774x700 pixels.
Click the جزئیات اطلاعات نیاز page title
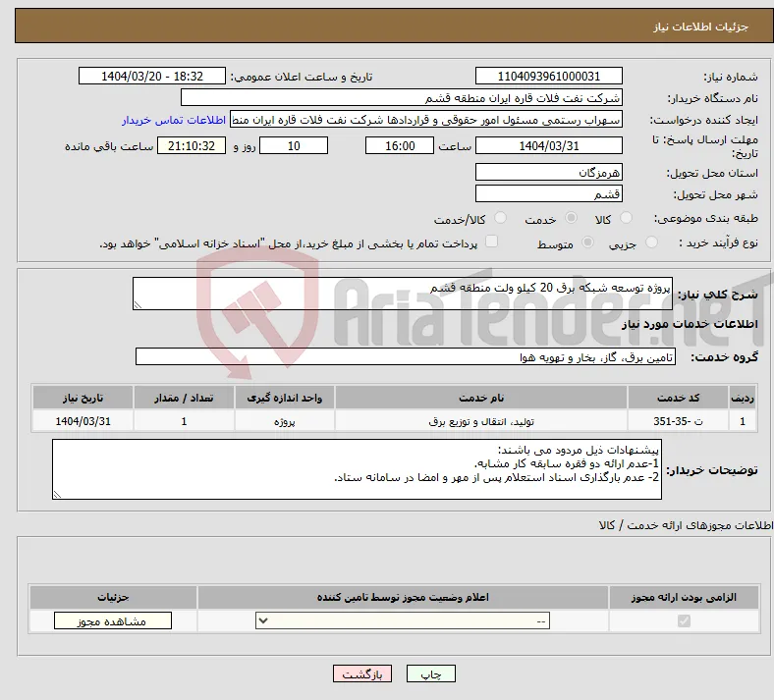[x=701, y=27]
